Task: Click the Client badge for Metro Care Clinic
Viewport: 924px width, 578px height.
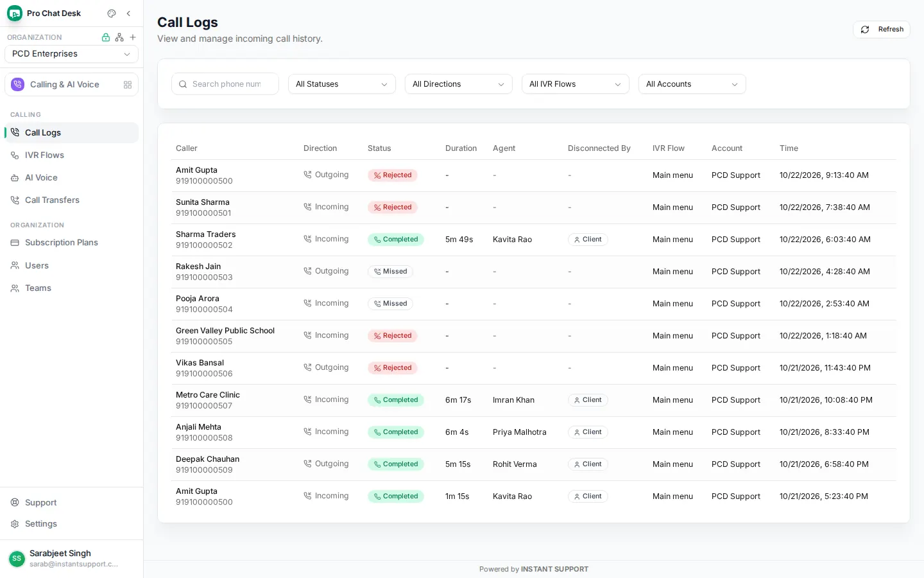Action: (588, 400)
